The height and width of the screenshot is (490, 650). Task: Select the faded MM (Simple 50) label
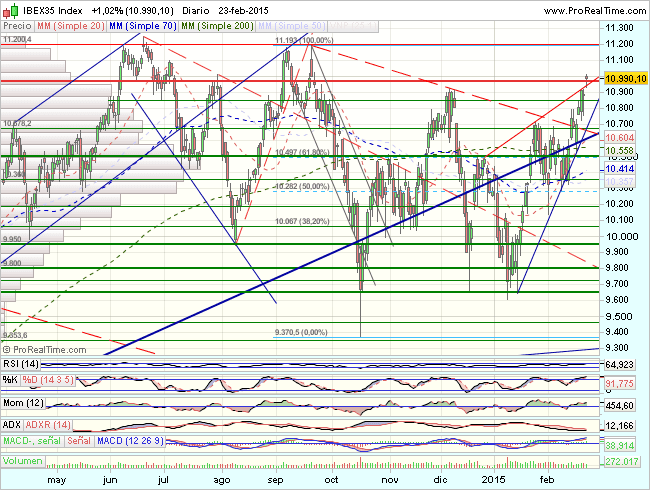(x=291, y=26)
